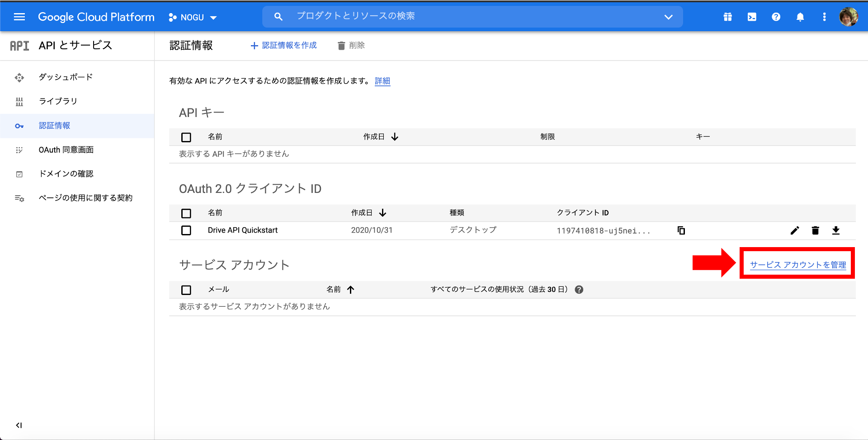The height and width of the screenshot is (440, 868).
Task: Select 認証情報 in the sidebar
Action: pos(77,126)
